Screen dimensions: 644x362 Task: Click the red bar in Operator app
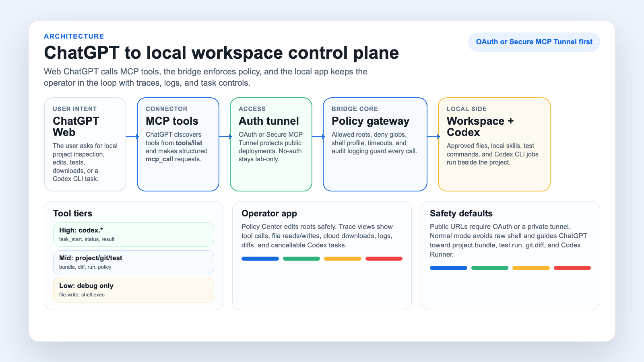click(x=384, y=259)
